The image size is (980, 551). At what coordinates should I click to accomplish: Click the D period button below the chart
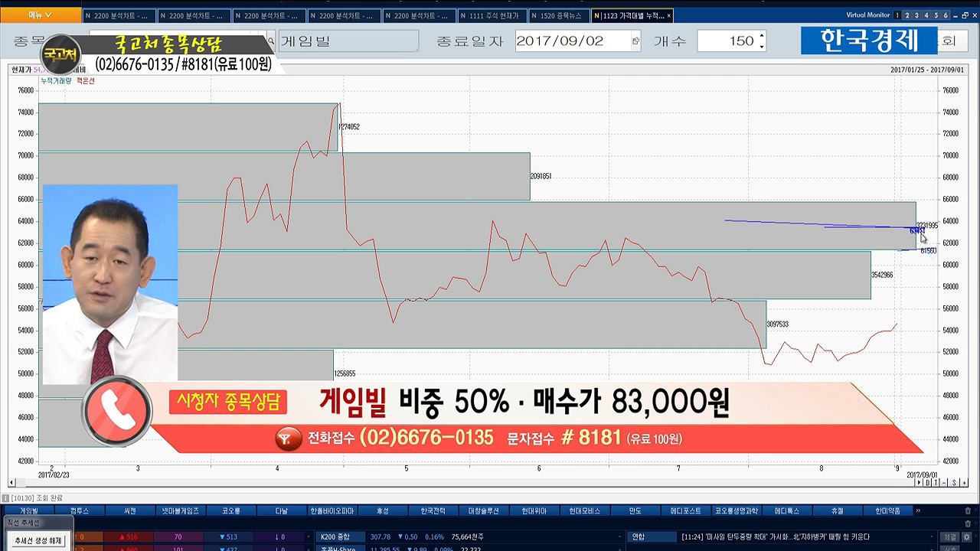[927, 483]
